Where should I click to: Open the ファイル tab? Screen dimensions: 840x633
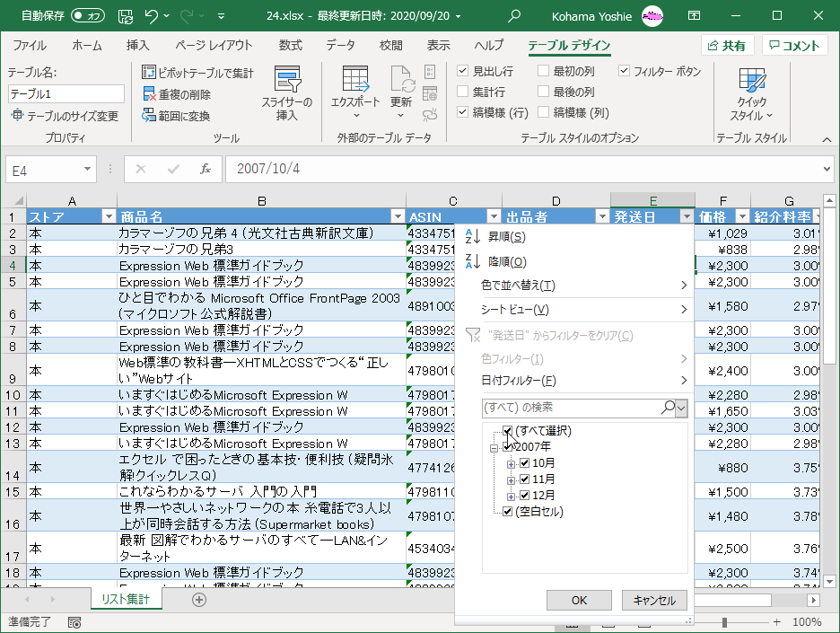pyautogui.click(x=30, y=46)
